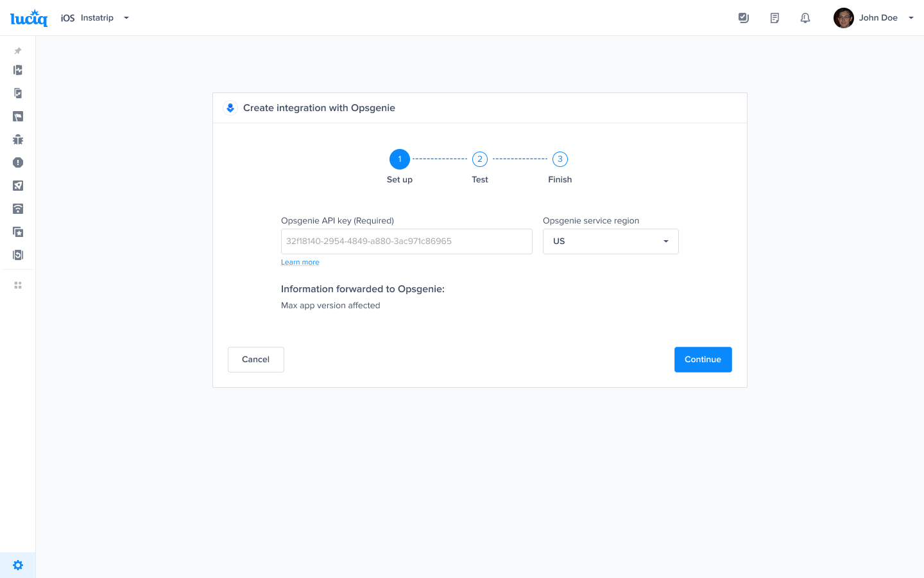This screenshot has width=924, height=578.
Task: Click the Luciq logo
Action: [x=29, y=18]
